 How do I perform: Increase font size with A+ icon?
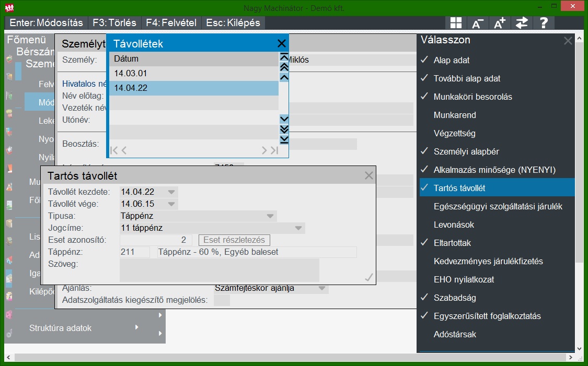pos(500,23)
